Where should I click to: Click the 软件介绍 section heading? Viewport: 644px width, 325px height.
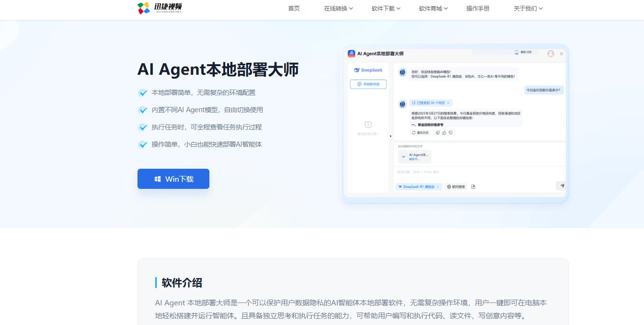[182, 283]
